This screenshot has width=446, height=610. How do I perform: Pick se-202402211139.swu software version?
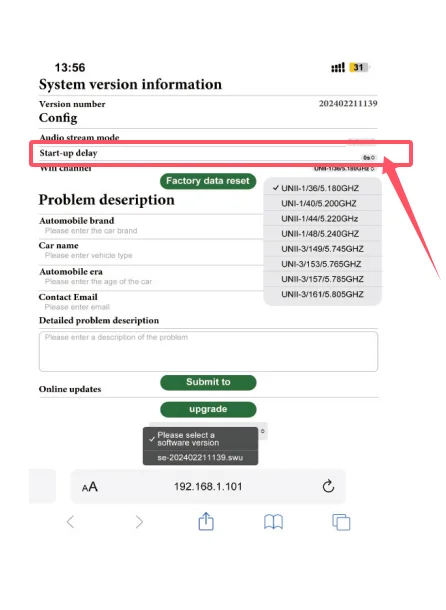[x=200, y=458]
